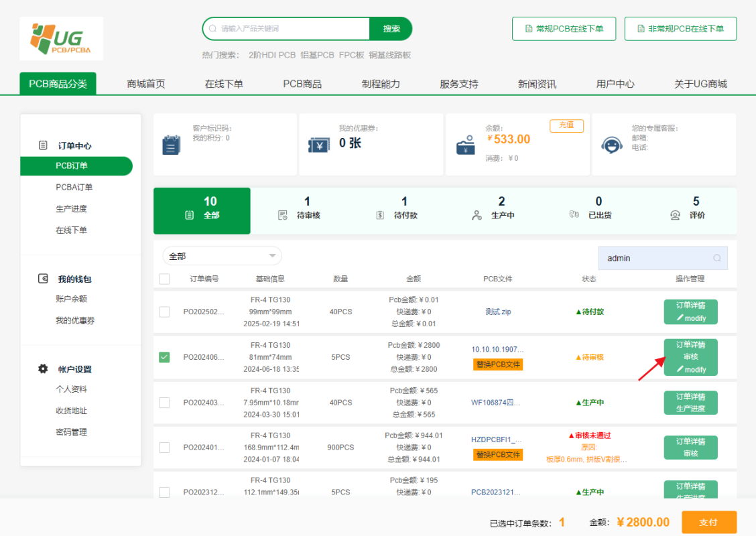
Task: Tick the checkbox for order PO202401
Action: [164, 448]
